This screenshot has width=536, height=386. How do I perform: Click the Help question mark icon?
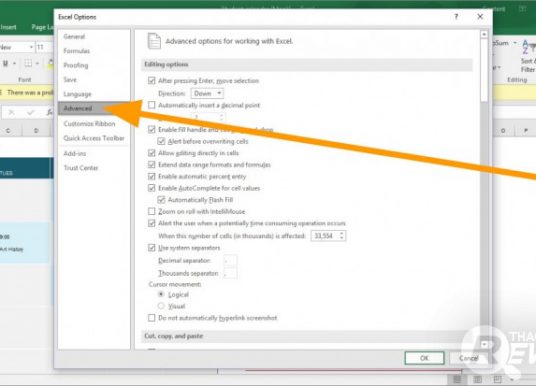point(456,16)
